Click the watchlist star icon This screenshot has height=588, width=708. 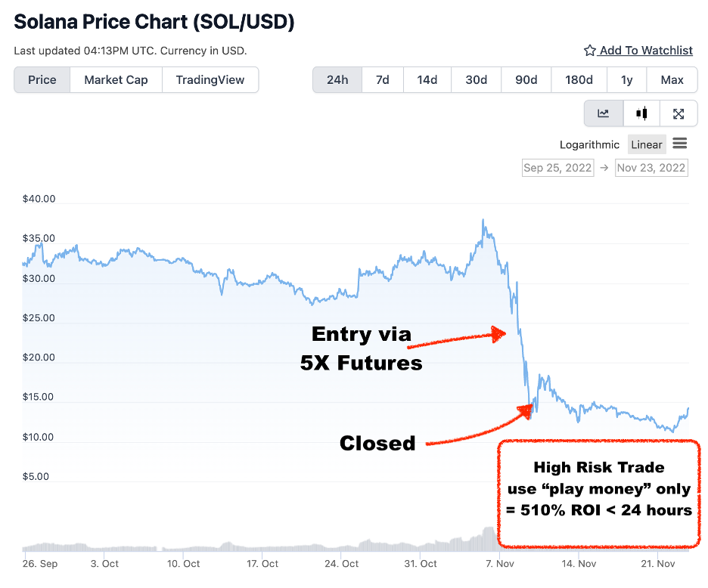point(589,50)
